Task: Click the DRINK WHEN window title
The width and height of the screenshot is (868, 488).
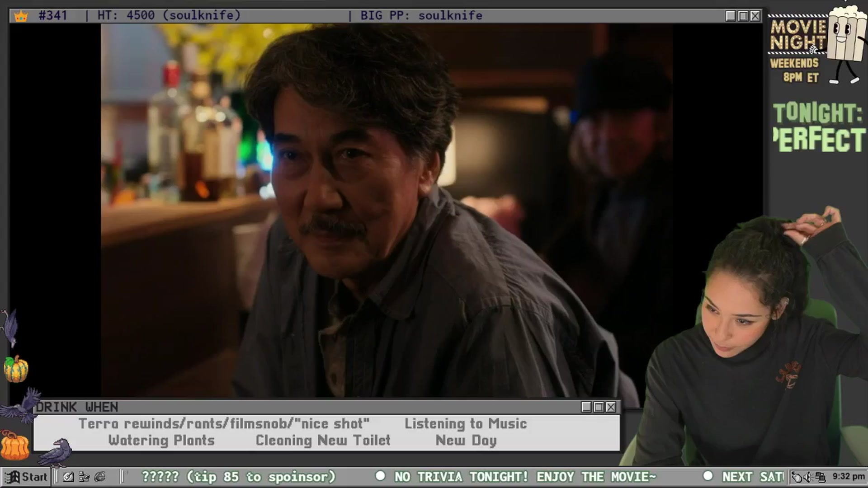Action: pyautogui.click(x=77, y=407)
